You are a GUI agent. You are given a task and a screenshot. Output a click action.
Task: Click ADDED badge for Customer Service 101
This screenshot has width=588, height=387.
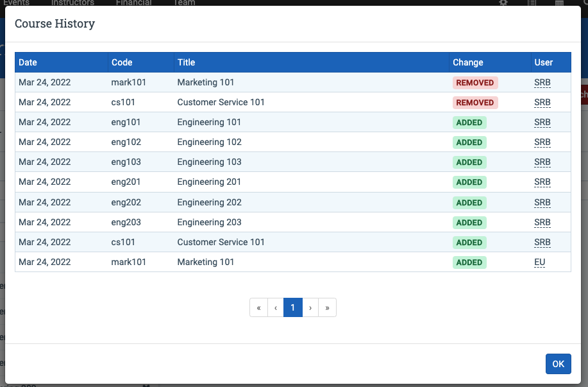(469, 243)
